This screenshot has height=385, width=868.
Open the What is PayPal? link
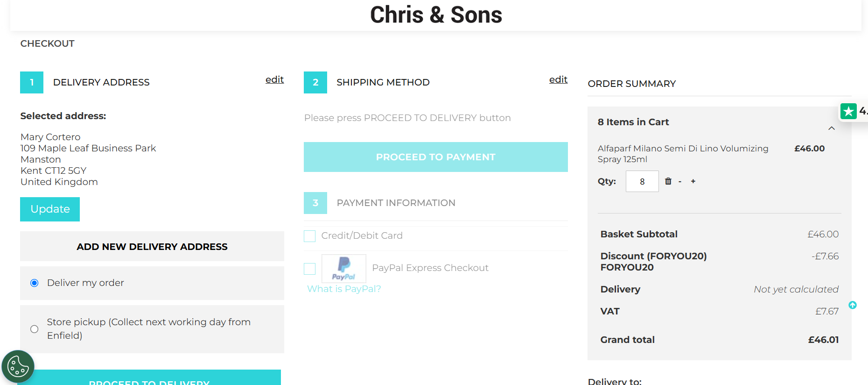point(344,289)
